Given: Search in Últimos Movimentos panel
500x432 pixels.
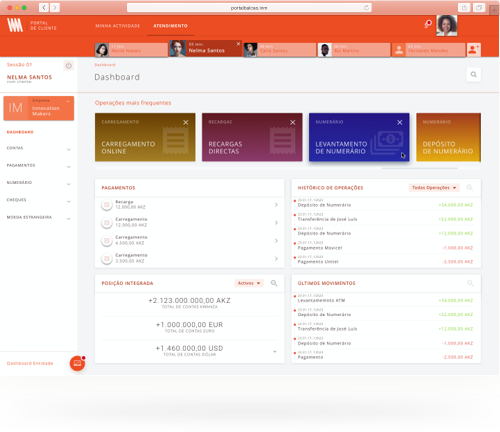Looking at the screenshot, I should coord(470,283).
